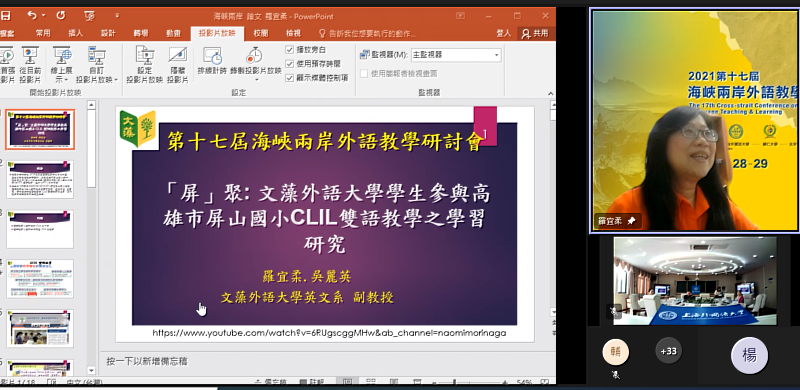
Task: Click the author line 羅宜柔. 吳麗英
Action: pyautogui.click(x=307, y=277)
